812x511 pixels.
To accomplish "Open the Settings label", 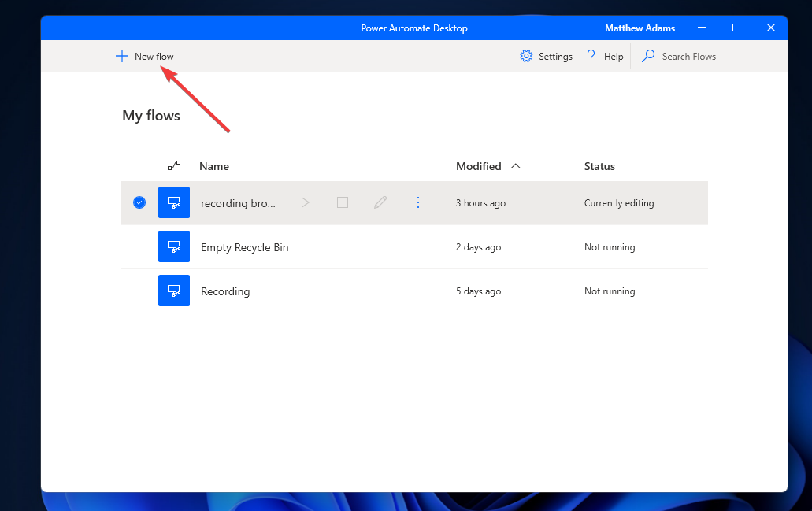I will click(x=555, y=57).
